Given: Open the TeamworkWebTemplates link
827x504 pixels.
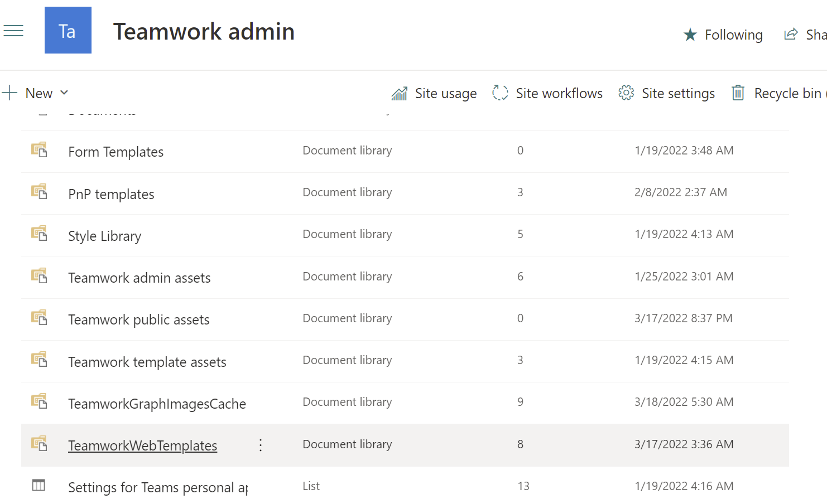Looking at the screenshot, I should (143, 445).
